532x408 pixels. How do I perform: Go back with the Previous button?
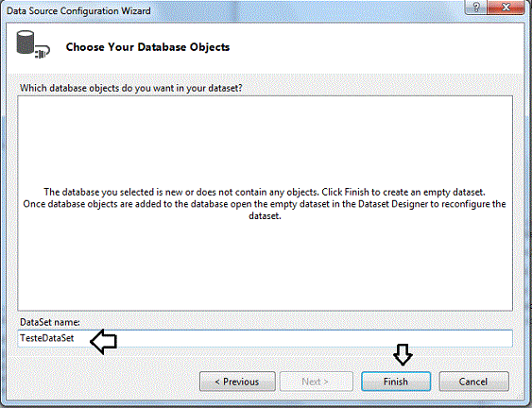(237, 382)
